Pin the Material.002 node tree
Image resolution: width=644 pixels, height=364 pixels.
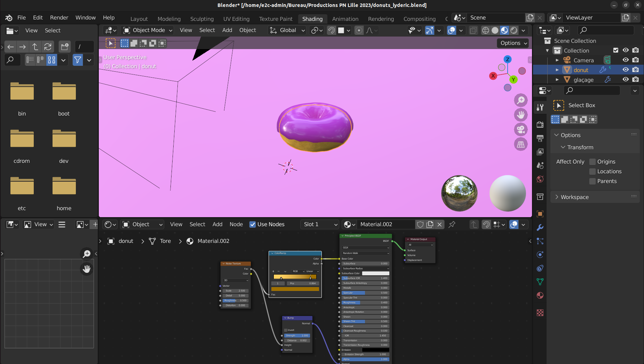tap(452, 224)
